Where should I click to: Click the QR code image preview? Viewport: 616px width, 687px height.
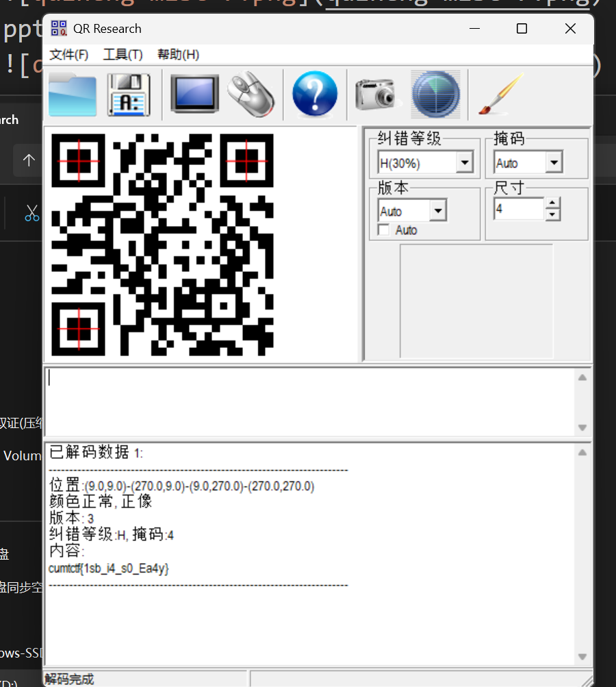coord(162,245)
